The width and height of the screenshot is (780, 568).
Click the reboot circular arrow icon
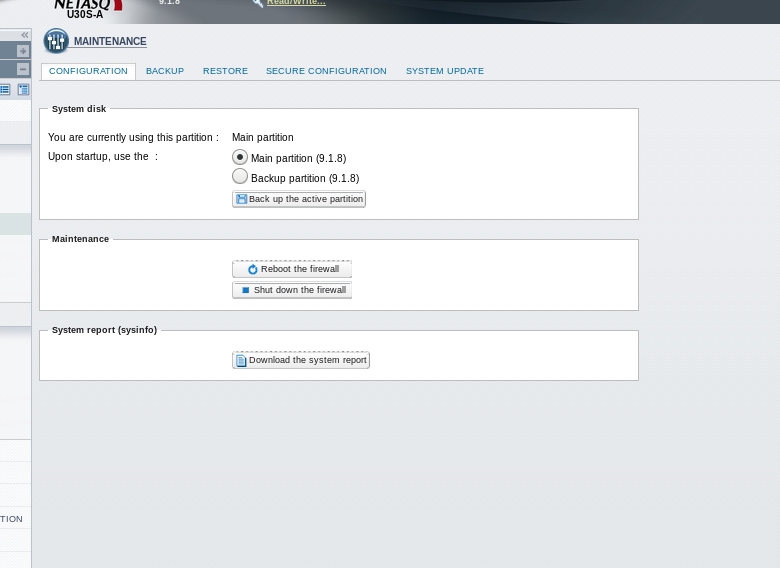253,269
